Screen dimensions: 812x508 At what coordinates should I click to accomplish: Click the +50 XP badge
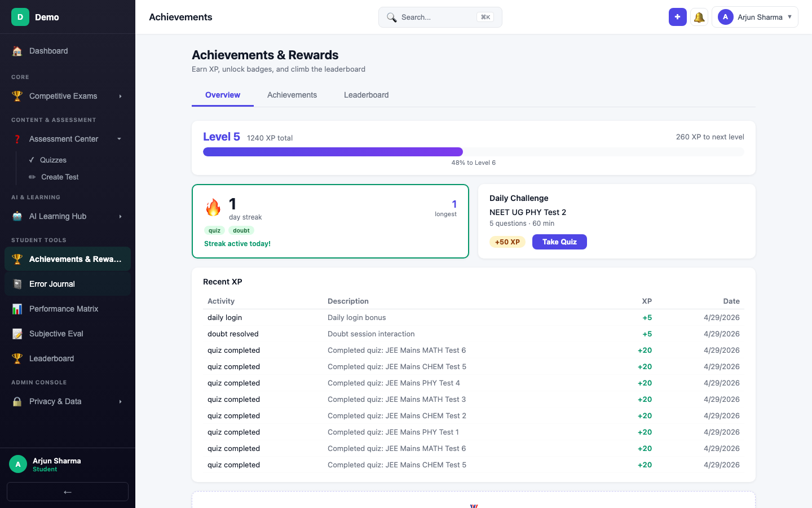tap(507, 242)
